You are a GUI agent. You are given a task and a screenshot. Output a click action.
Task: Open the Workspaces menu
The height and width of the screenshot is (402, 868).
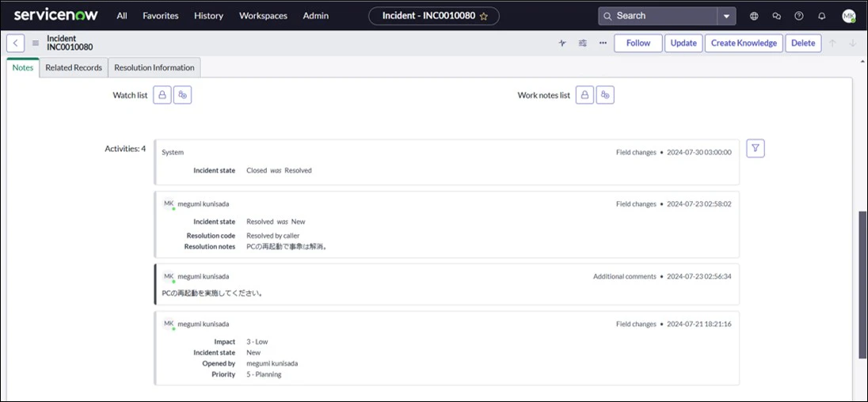[263, 16]
